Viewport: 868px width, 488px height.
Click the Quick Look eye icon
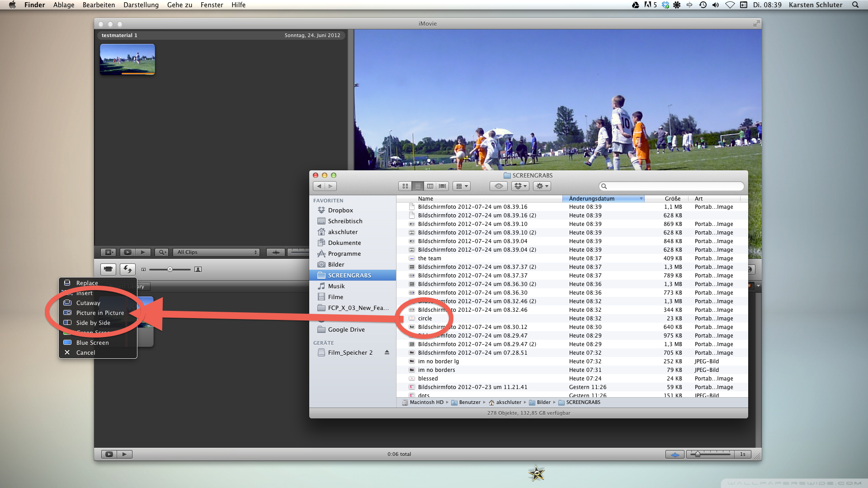(x=499, y=186)
